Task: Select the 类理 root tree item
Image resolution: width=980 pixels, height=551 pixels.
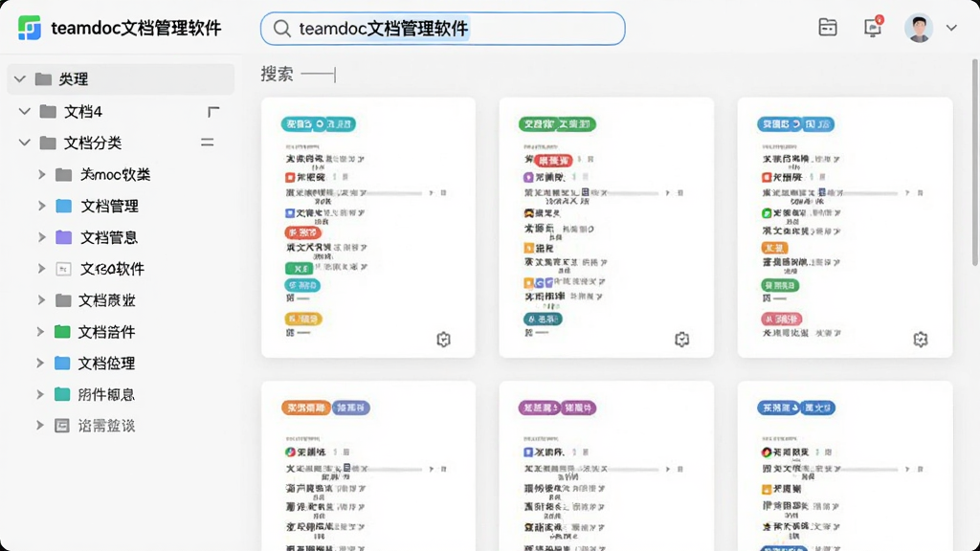Action: (x=121, y=79)
